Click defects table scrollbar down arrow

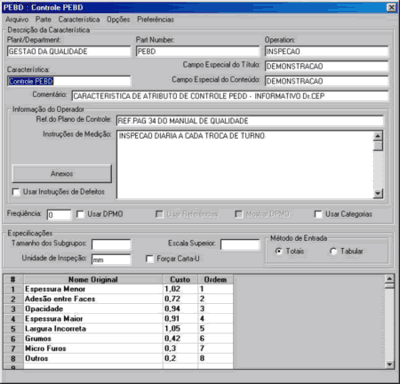click(x=390, y=364)
